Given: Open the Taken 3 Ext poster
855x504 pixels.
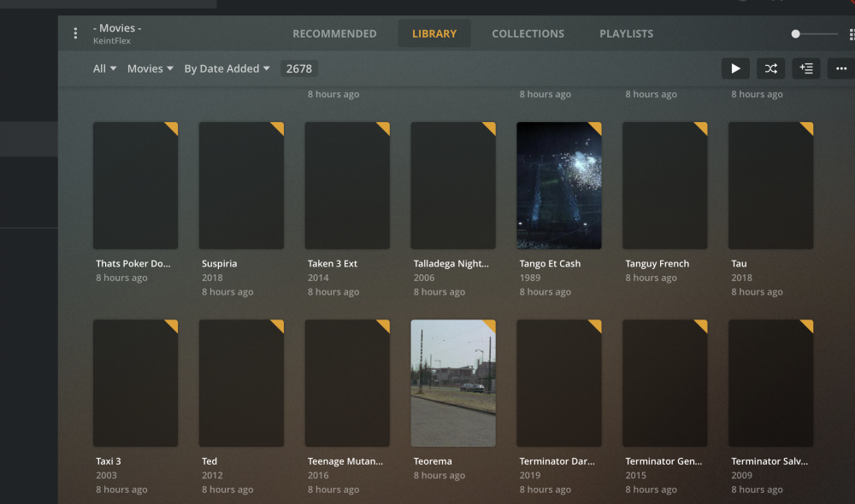Looking at the screenshot, I should [x=347, y=186].
